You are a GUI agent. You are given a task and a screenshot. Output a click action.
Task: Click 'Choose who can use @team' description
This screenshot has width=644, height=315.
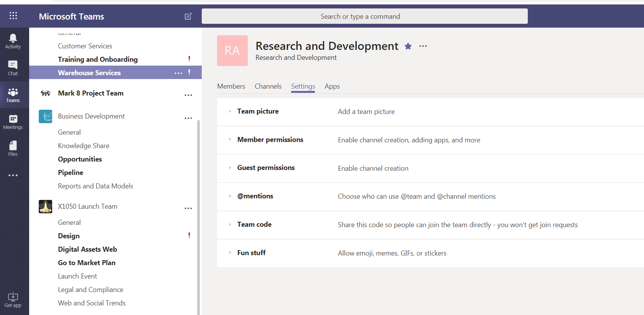417,196
